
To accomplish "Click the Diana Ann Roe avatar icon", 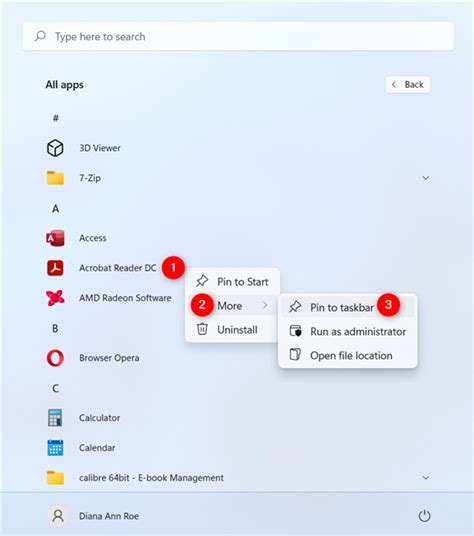I will (58, 516).
